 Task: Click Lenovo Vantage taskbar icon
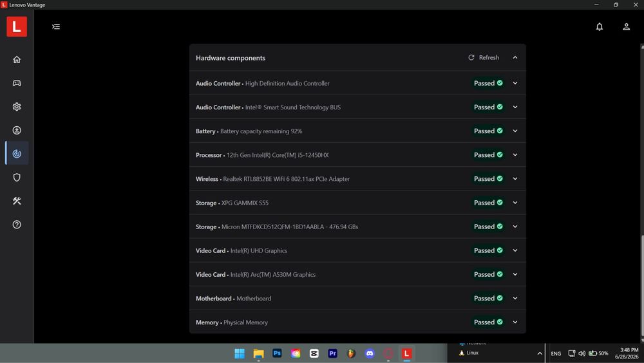[406, 353]
